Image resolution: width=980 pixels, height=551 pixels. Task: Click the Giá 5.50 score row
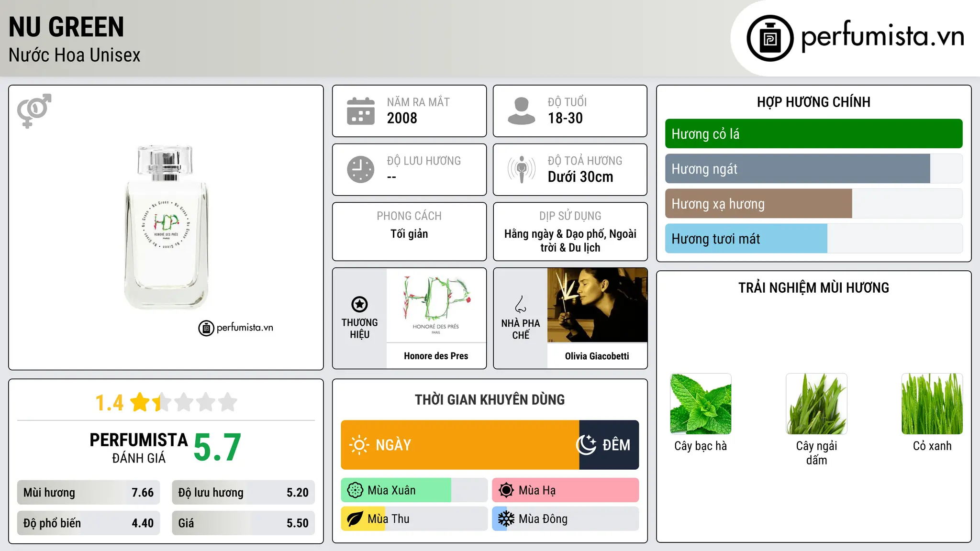click(x=244, y=523)
